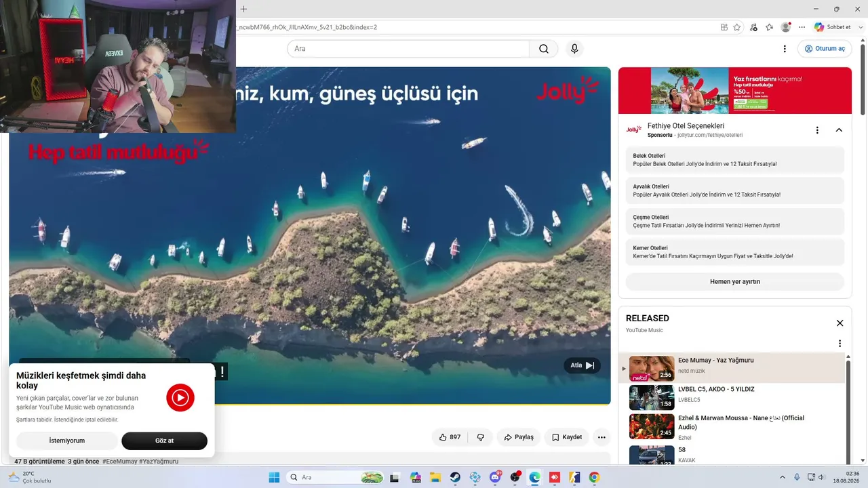Open Task View on the taskbar
This screenshot has width=868, height=488.
[x=395, y=477]
